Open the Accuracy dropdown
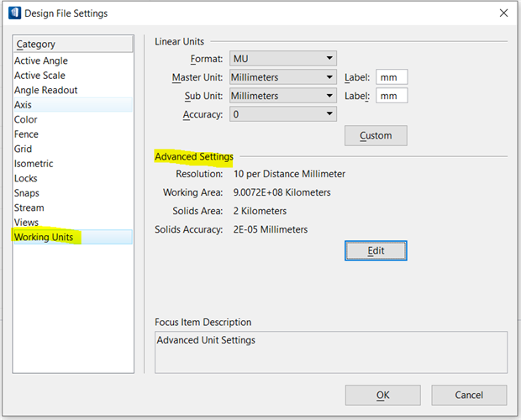This screenshot has width=521, height=420. [282, 114]
